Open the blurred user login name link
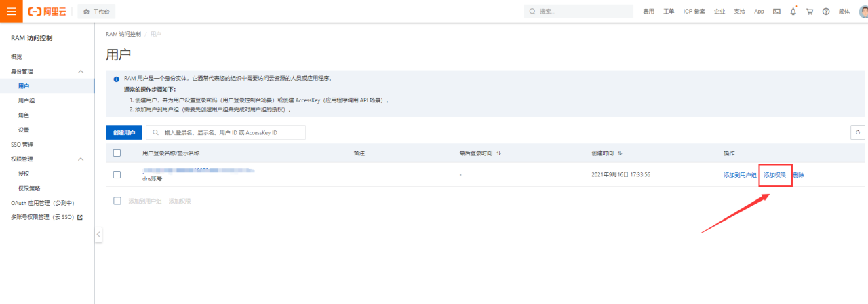This screenshot has height=304, width=868. [198, 170]
